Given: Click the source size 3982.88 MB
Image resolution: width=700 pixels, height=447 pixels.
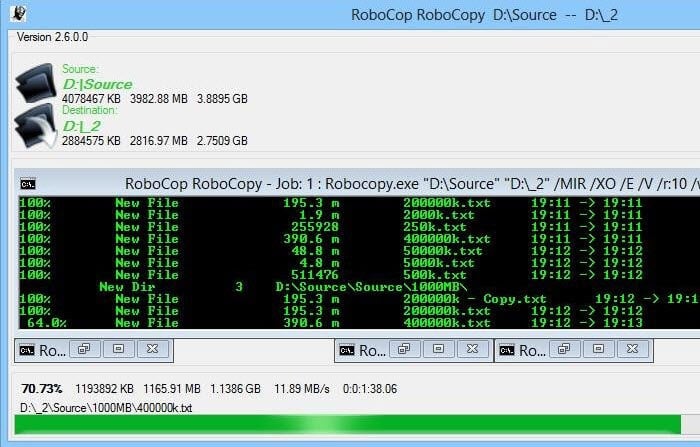Looking at the screenshot, I should (158, 99).
